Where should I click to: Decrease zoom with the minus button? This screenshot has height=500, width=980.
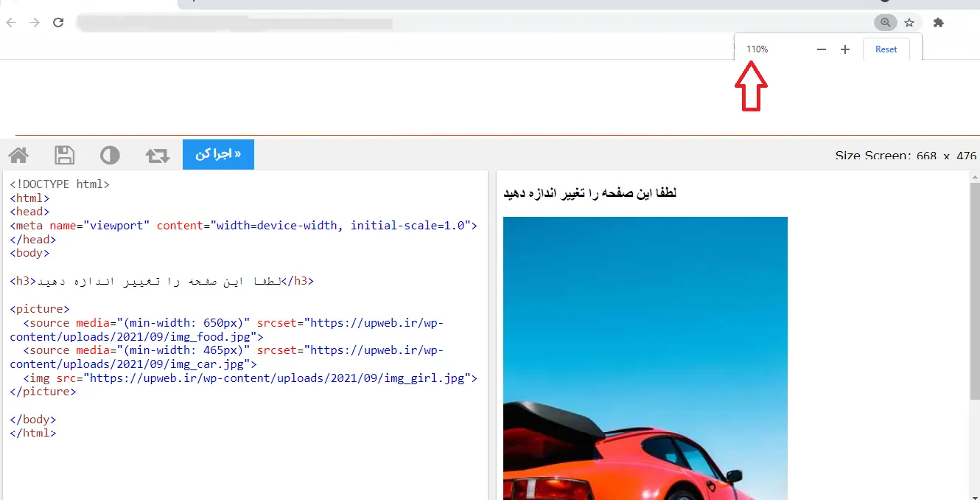tap(822, 49)
